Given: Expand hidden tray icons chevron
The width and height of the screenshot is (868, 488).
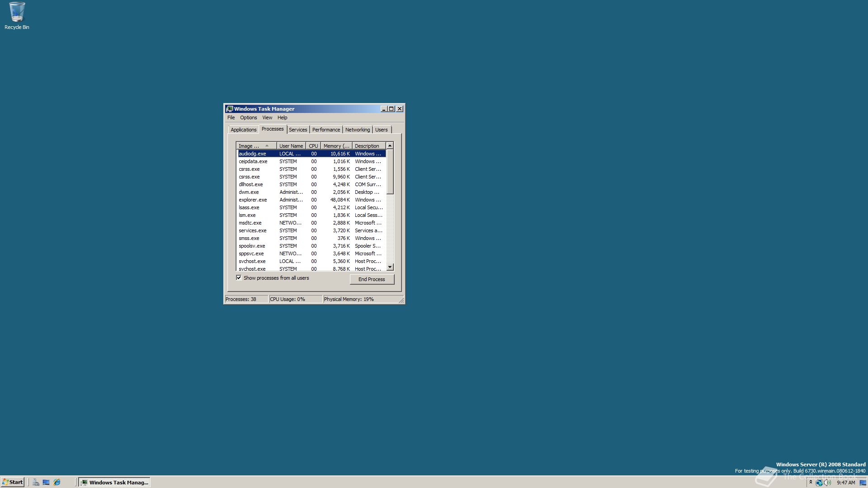Looking at the screenshot, I should 811,483.
